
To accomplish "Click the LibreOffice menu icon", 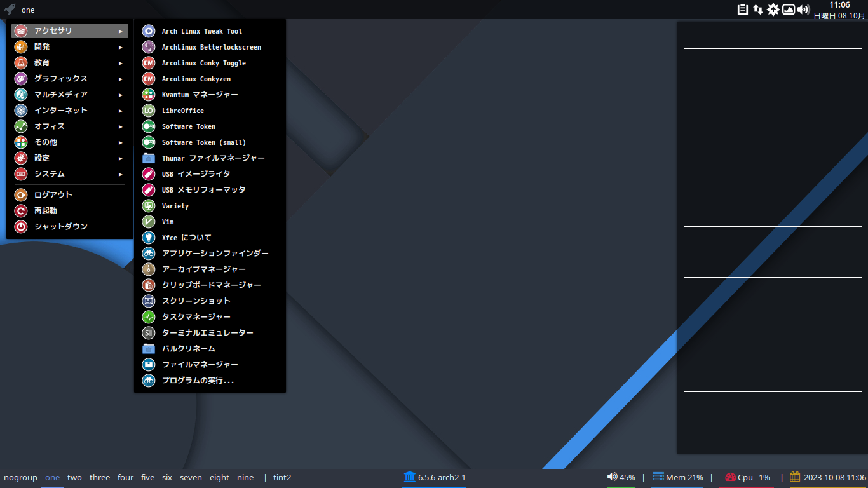I will click(x=148, y=111).
